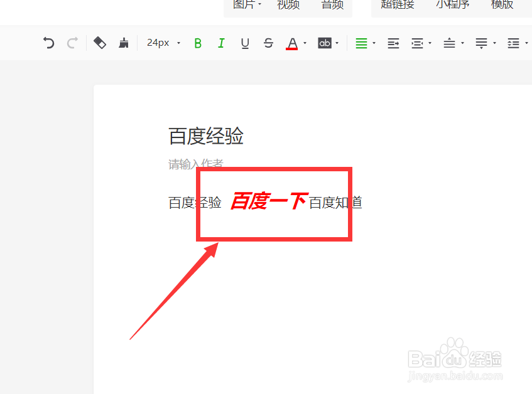Click the body text 百度经验 before 百度一下
The width and height of the screenshot is (532, 394).
click(195, 203)
